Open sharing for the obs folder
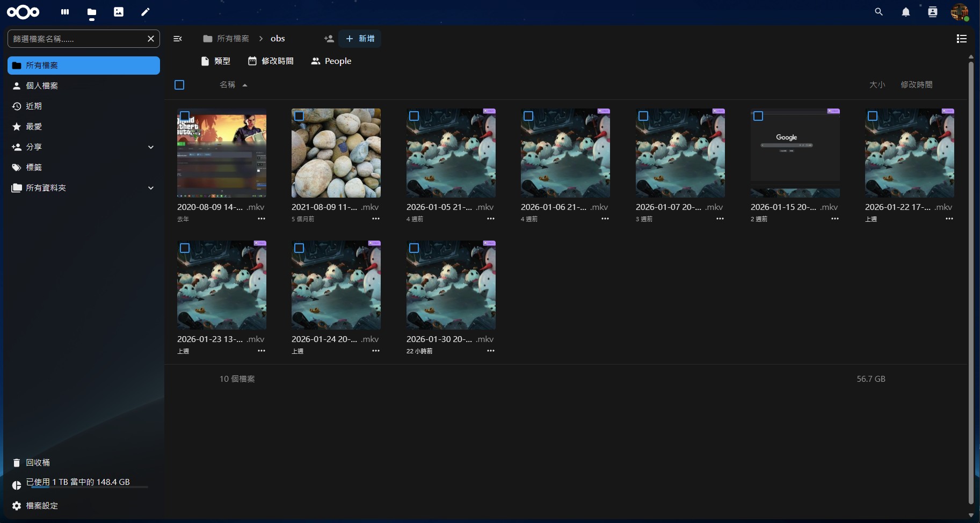980x523 pixels. pos(329,39)
